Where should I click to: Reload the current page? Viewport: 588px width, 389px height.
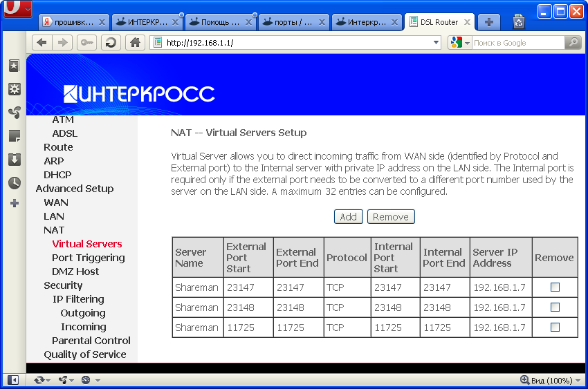tap(111, 43)
